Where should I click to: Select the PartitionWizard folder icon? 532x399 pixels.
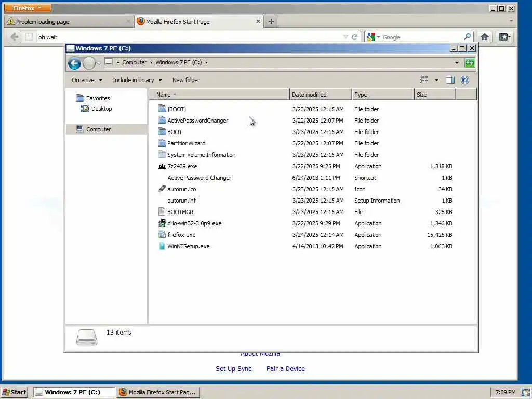[x=162, y=143]
